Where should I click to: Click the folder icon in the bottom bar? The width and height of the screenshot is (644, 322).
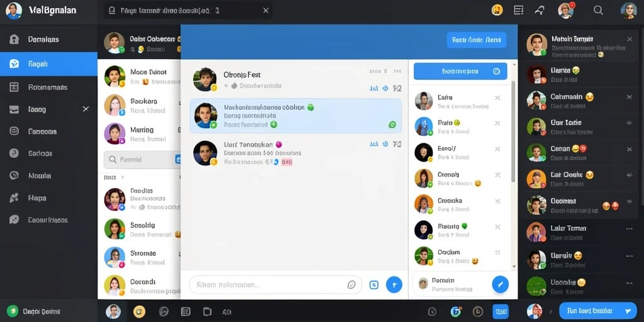pos(207,311)
